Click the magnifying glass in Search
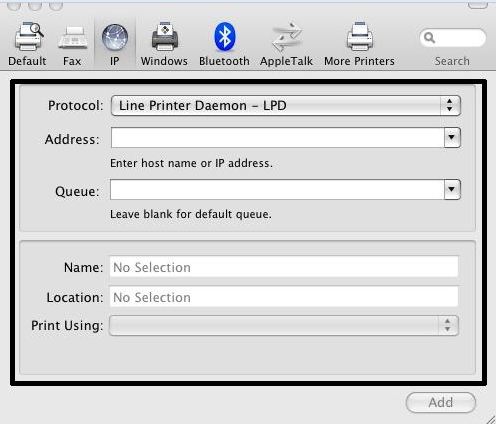 (x=429, y=38)
